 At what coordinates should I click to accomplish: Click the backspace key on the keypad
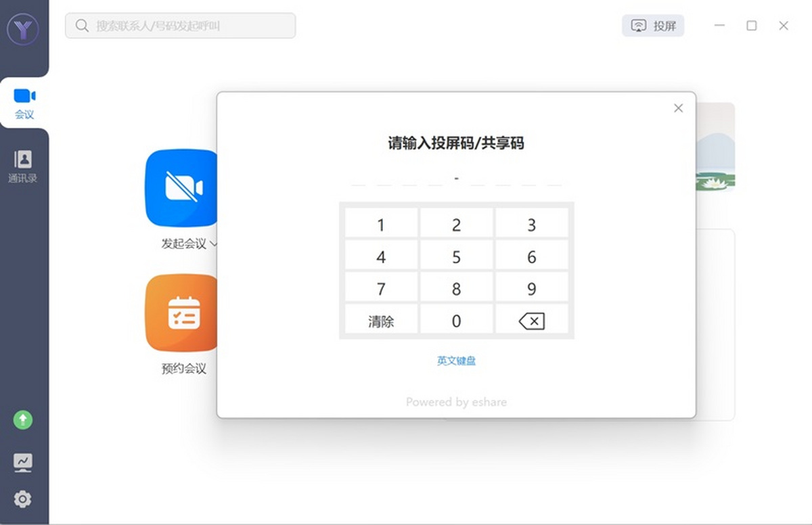[532, 320]
